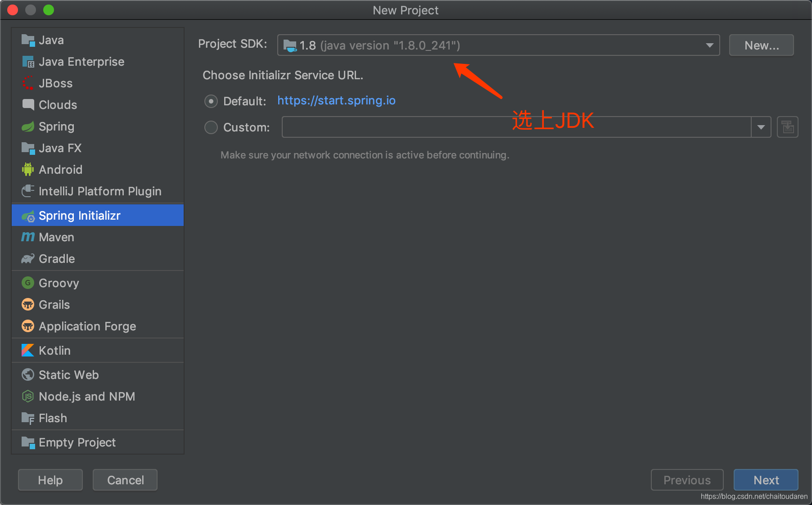Select the Custom service URL radio button
The width and height of the screenshot is (812, 505).
coord(211,127)
